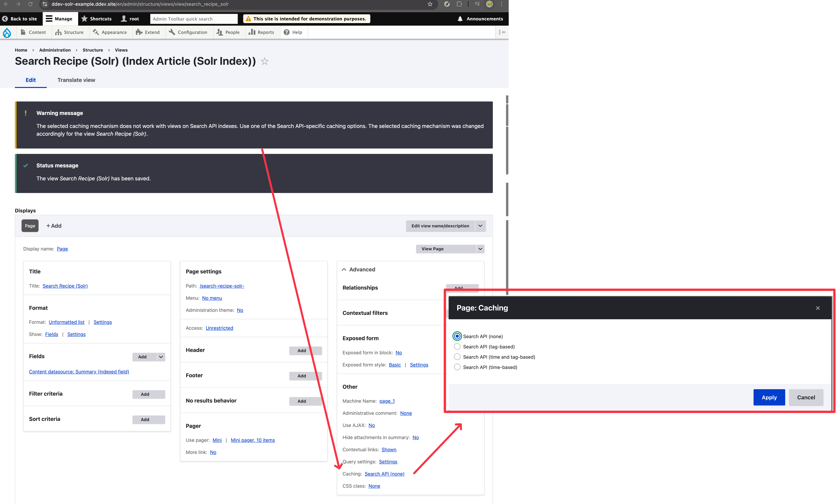Click the favorite star next to page title
Screen dimensions: 839x504
pyautogui.click(x=264, y=62)
